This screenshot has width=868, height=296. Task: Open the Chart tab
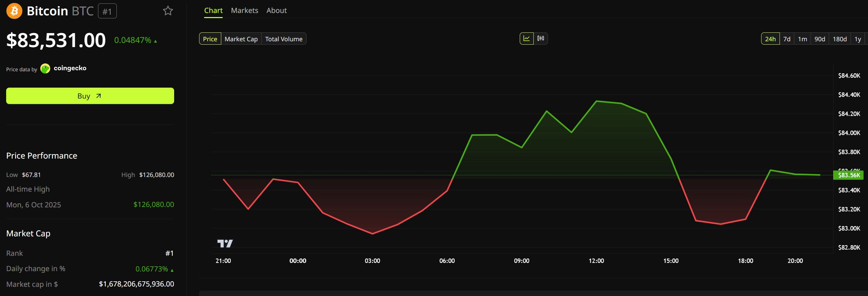[x=213, y=11]
